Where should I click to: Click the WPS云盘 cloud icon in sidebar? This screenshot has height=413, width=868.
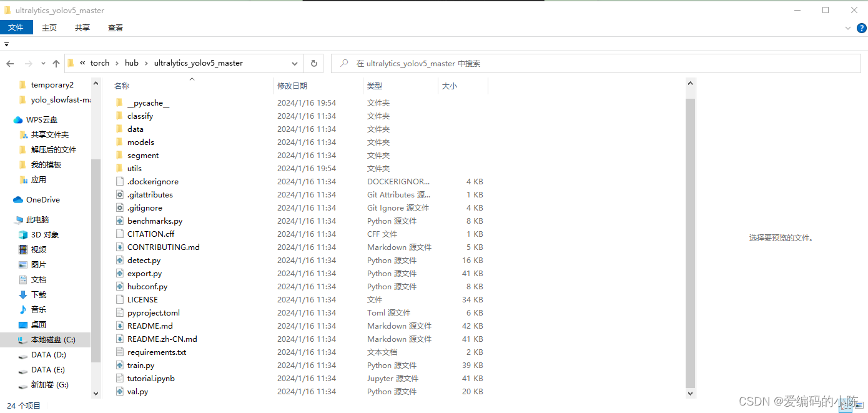[x=17, y=119]
